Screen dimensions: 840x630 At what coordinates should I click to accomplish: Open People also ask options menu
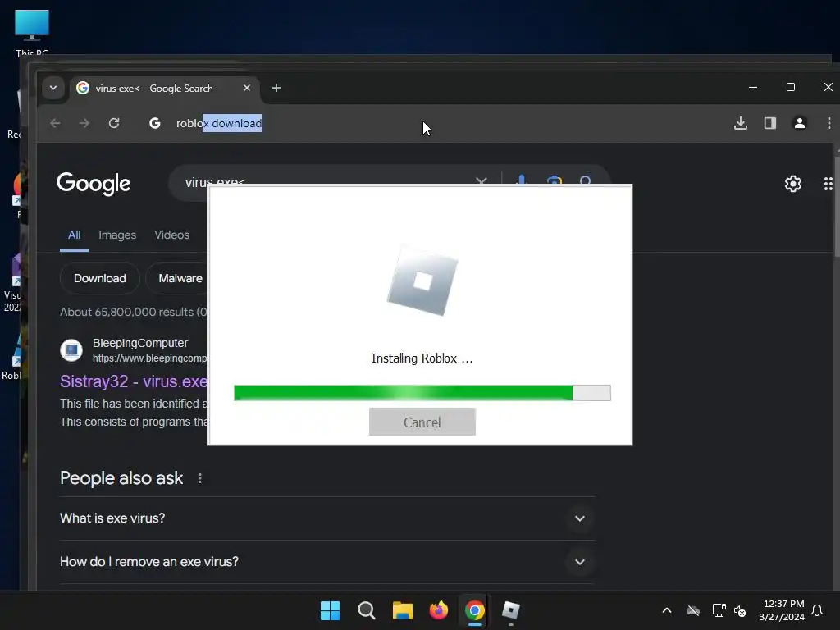(x=200, y=478)
